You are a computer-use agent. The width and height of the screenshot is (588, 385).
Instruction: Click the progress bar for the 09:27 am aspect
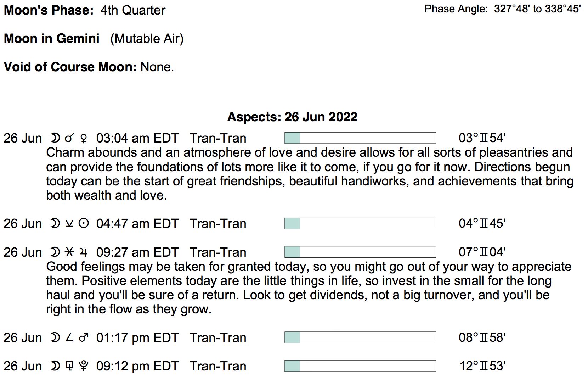tap(360, 252)
